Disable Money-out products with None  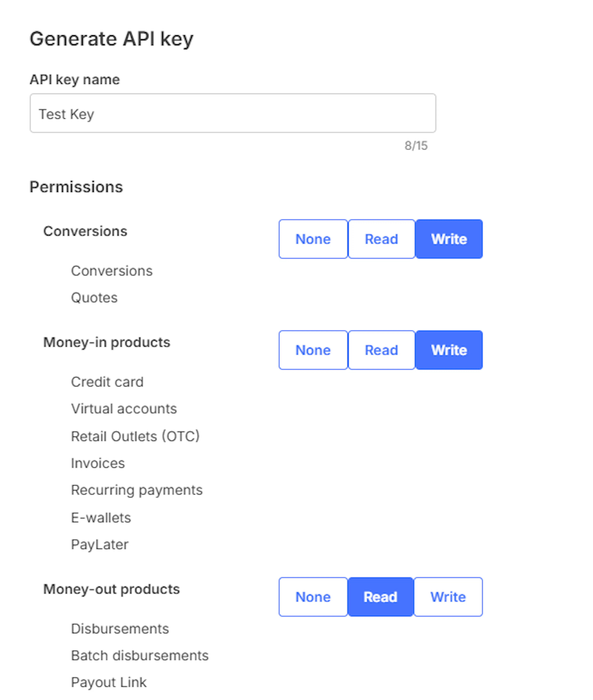[313, 597]
